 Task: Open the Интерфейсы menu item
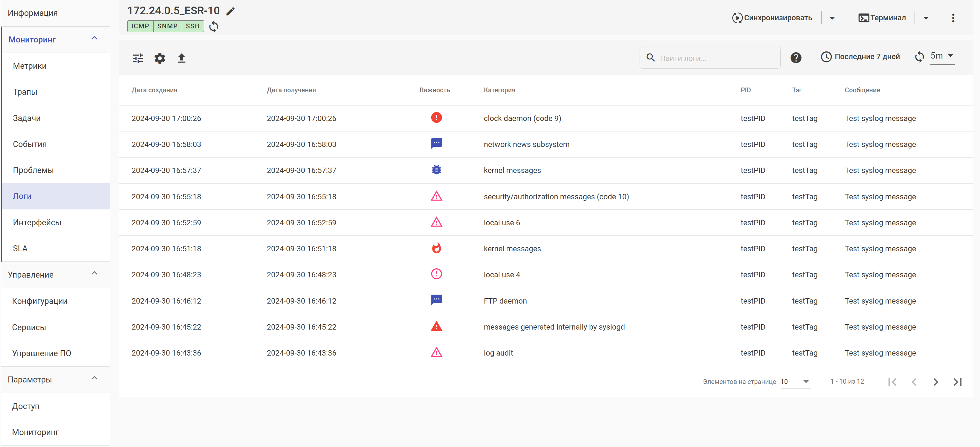pyautogui.click(x=37, y=222)
